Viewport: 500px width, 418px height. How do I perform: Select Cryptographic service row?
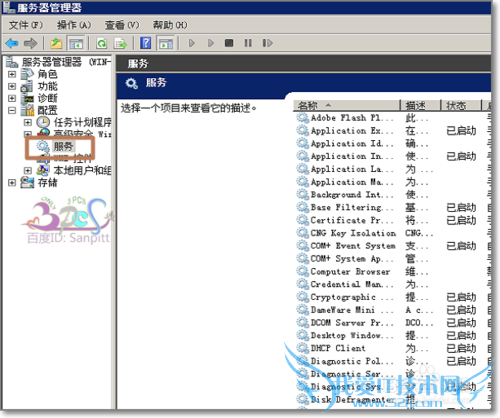pyautogui.click(x=393, y=297)
